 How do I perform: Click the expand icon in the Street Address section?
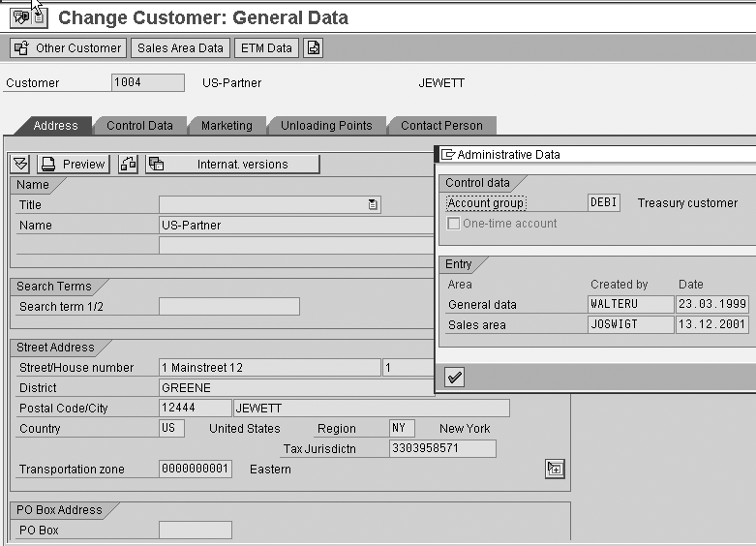pyautogui.click(x=554, y=469)
